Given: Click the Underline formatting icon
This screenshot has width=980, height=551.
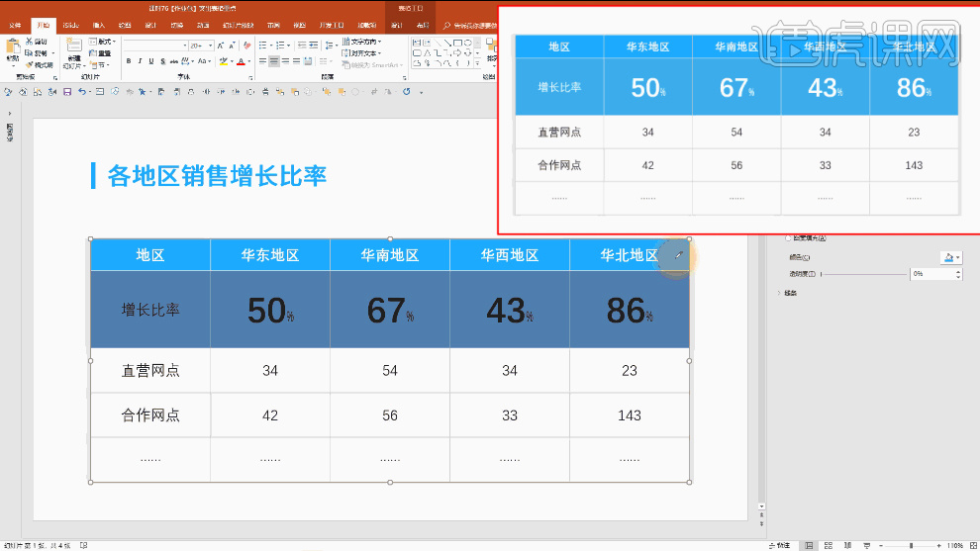Looking at the screenshot, I should [151, 61].
